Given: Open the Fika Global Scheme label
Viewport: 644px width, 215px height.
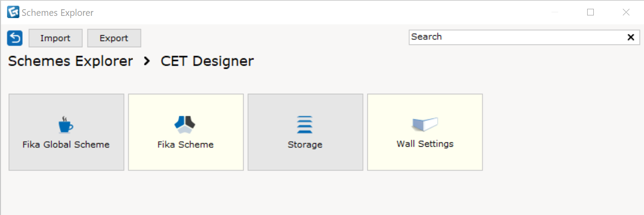Looking at the screenshot, I should pyautogui.click(x=66, y=145).
